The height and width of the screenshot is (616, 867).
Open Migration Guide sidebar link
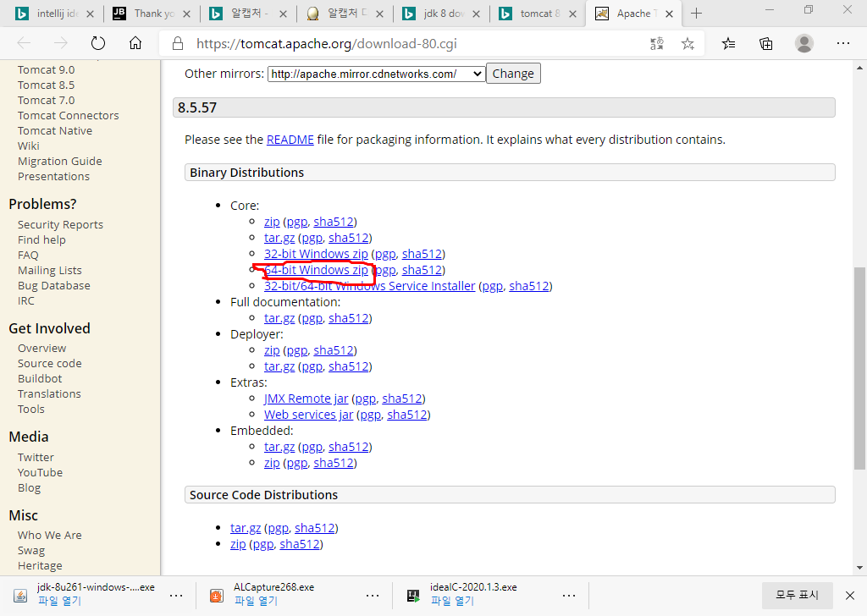coord(60,162)
